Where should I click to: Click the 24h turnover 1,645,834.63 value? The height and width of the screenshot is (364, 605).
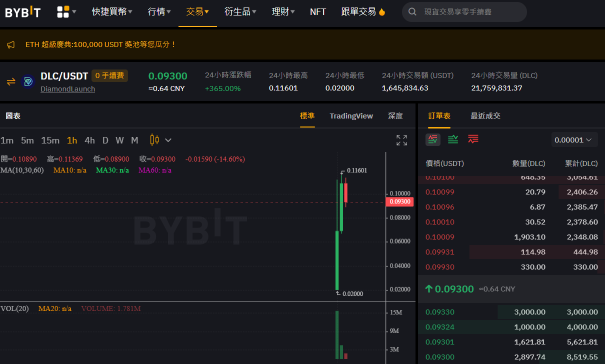405,88
